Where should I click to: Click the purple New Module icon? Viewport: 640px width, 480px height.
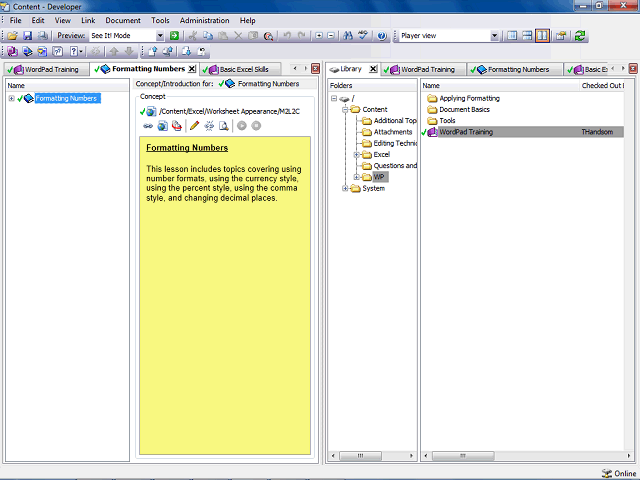[12, 51]
